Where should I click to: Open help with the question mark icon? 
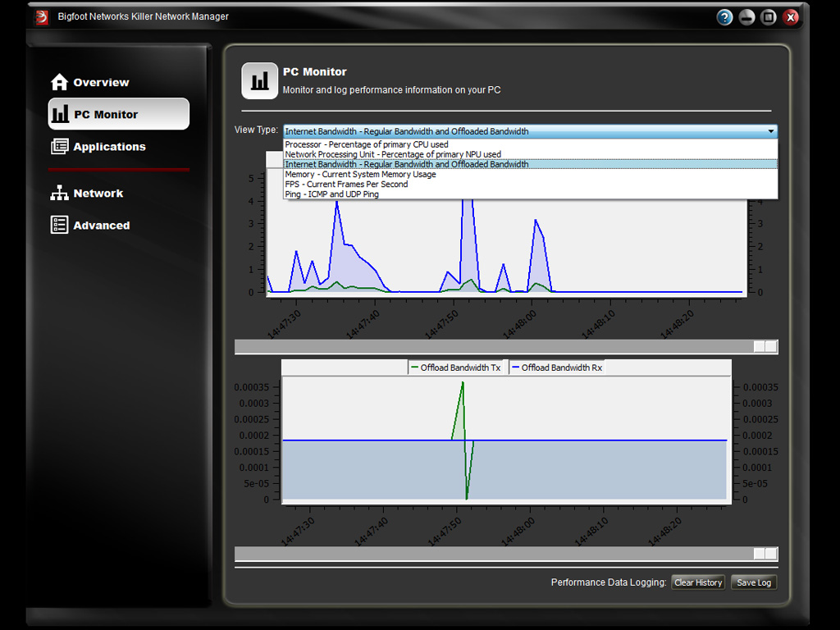coord(724,17)
